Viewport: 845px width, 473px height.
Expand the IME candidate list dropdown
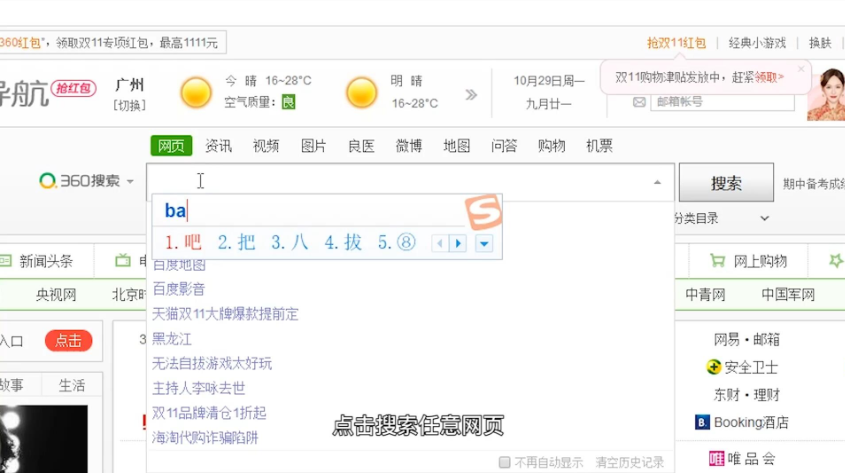click(484, 243)
